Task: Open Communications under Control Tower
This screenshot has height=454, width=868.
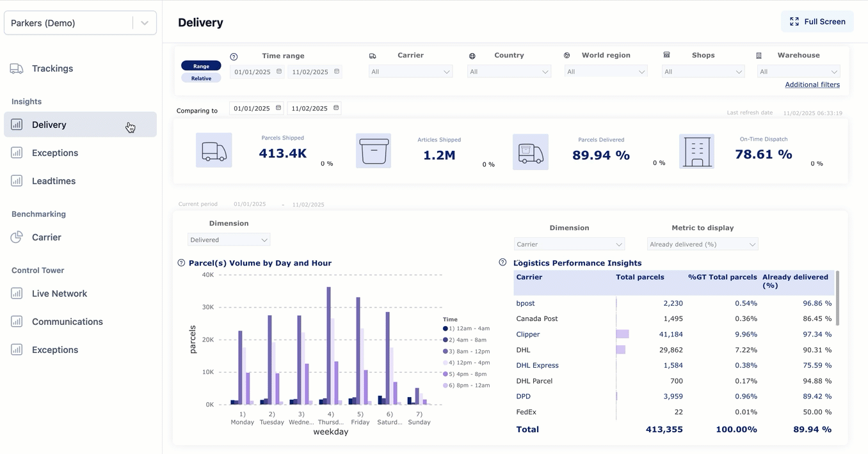Action: pos(67,321)
